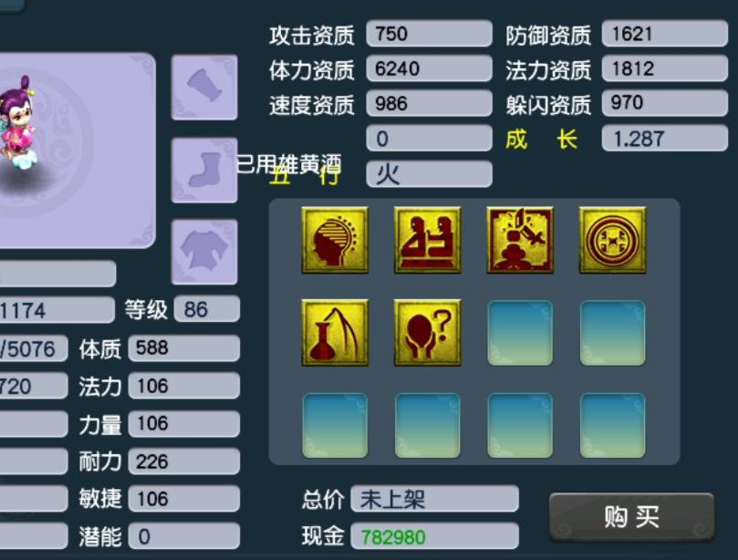This screenshot has width=738, height=560.
Task: Click the first empty skill slot
Action: pos(520,333)
